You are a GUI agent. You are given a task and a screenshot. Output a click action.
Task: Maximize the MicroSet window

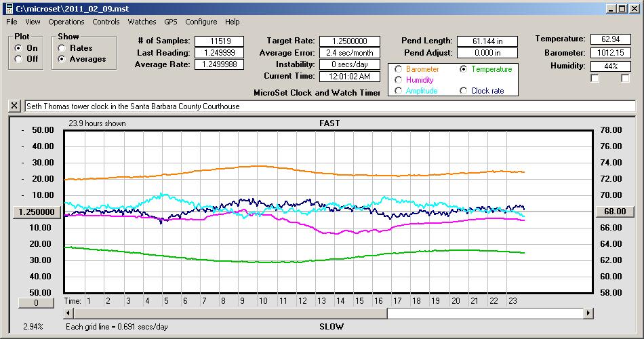(x=622, y=8)
